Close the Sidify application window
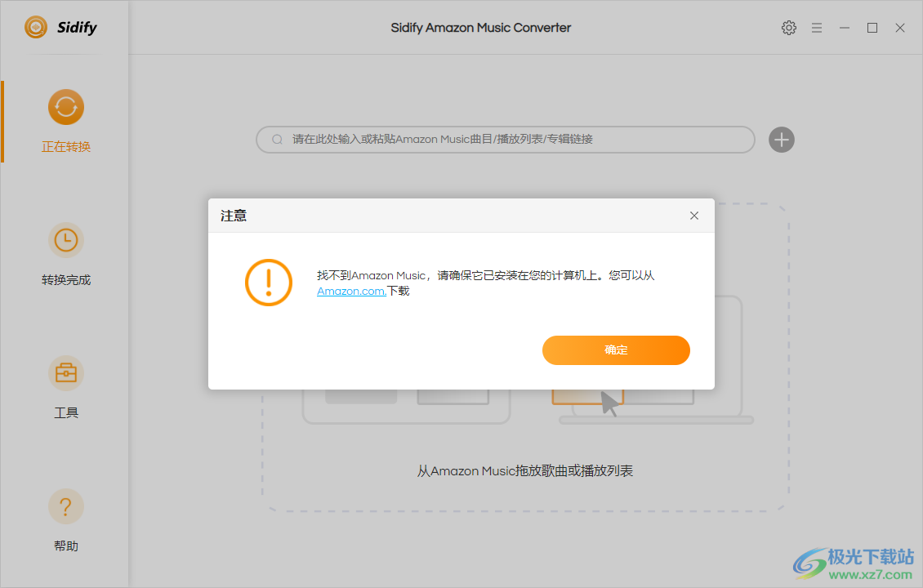Screen dimensions: 923x588 click(x=900, y=28)
